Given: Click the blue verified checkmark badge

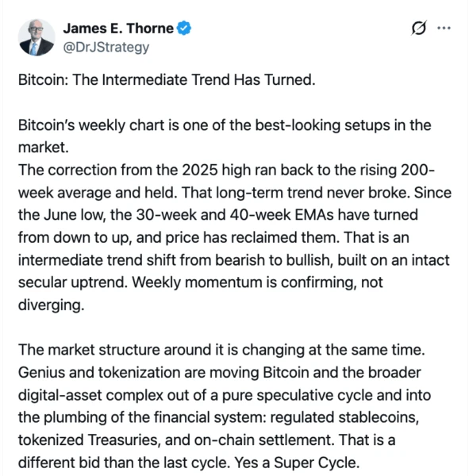Looking at the screenshot, I should tap(184, 29).
